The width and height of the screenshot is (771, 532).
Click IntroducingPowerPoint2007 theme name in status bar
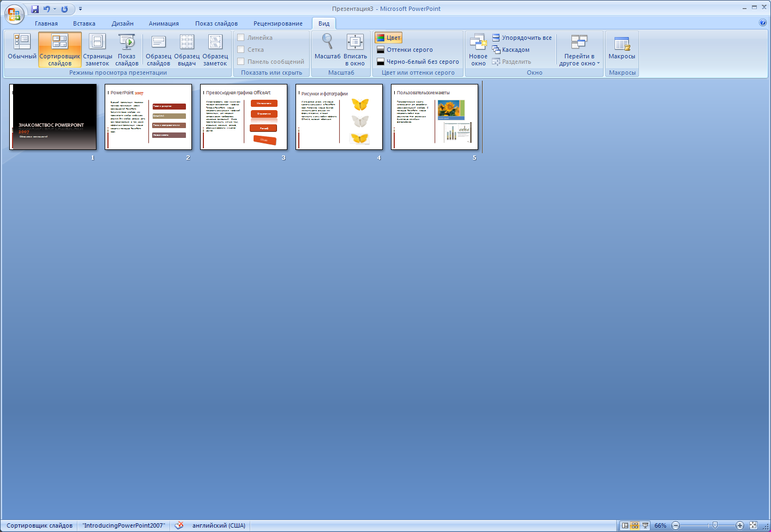124,525
